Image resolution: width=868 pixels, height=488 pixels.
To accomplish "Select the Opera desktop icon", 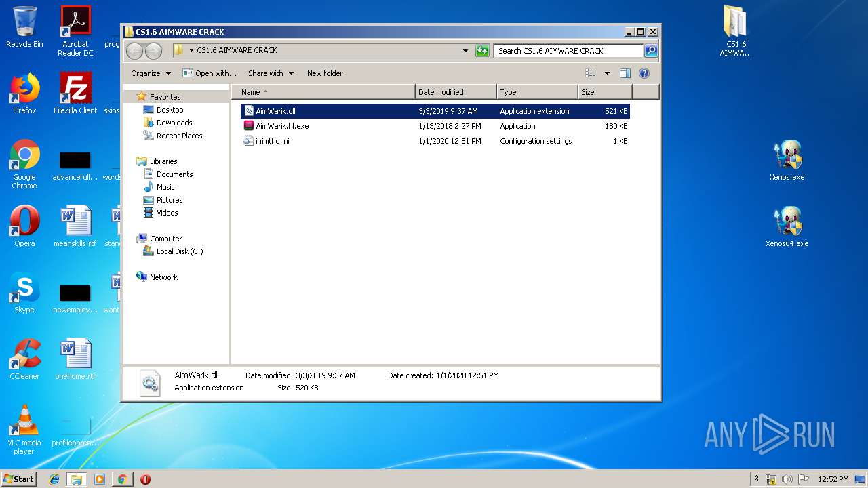I will (x=24, y=226).
